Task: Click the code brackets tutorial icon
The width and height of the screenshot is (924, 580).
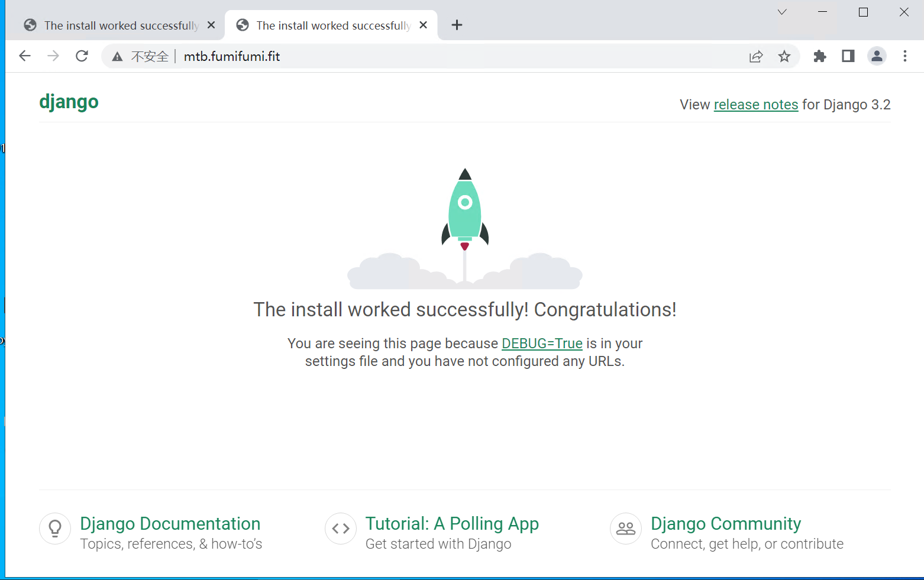Action: [x=341, y=529]
